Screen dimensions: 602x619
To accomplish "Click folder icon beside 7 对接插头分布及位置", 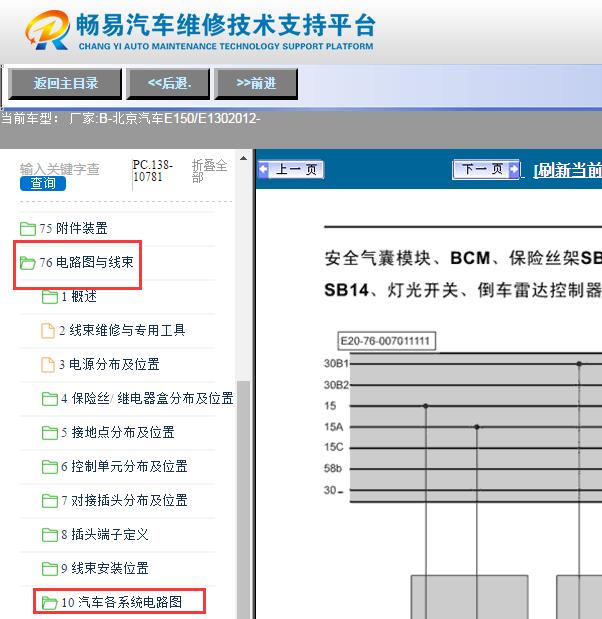I will (50, 501).
